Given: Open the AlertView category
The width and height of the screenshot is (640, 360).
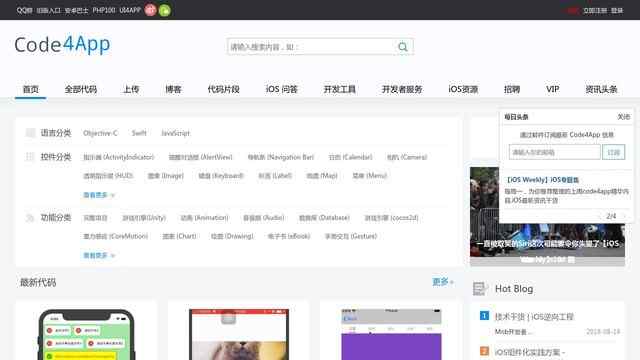Looking at the screenshot, I should (200, 157).
